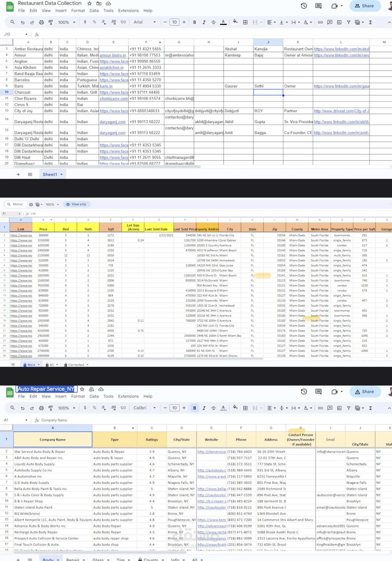This screenshot has width=392, height=561.
Task: Open all sheets list in Restaurant Data Collection
Action: click(30, 175)
